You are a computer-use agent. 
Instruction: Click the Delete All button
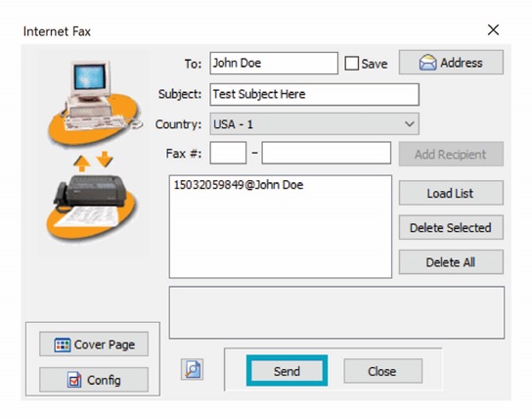tap(451, 261)
